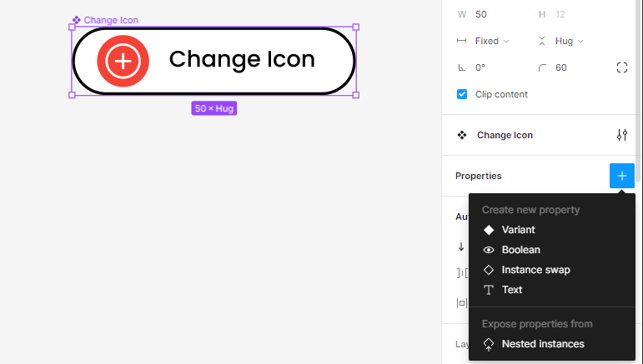The width and height of the screenshot is (643, 364).
Task: Select Instance swap property option
Action: 535,270
